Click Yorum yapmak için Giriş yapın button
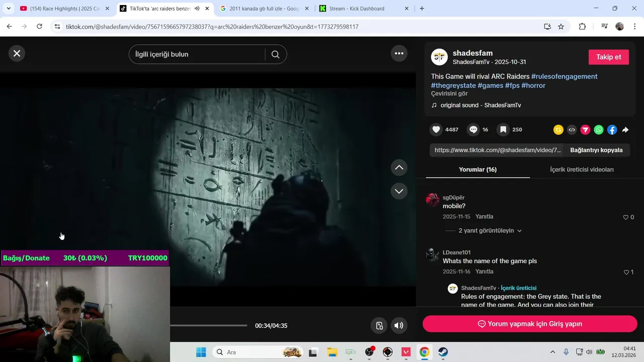Screen dimensions: 644x362 click(530, 324)
